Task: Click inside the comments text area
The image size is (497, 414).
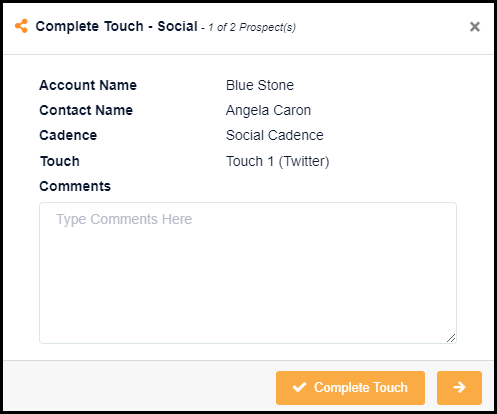Action: click(x=248, y=273)
